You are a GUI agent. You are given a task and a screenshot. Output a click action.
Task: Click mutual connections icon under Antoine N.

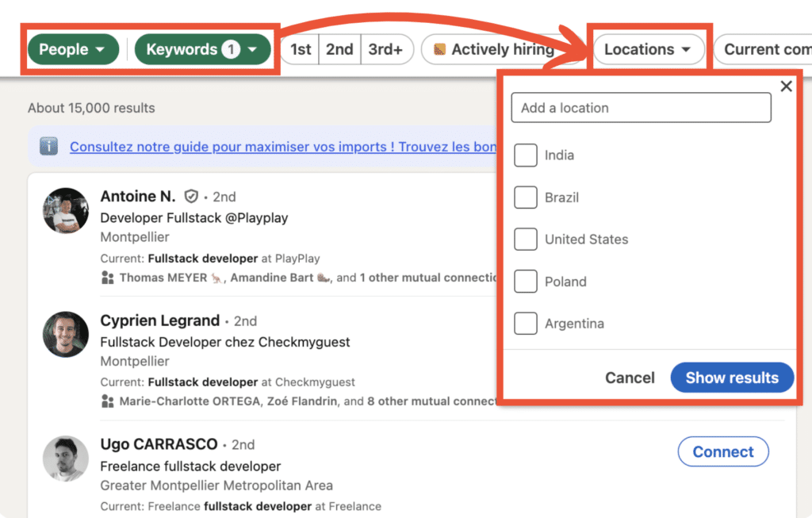tap(108, 278)
